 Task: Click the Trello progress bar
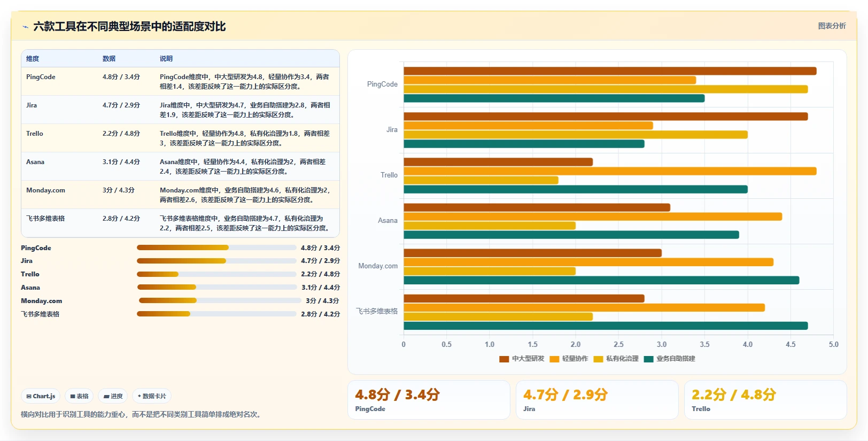pos(216,274)
